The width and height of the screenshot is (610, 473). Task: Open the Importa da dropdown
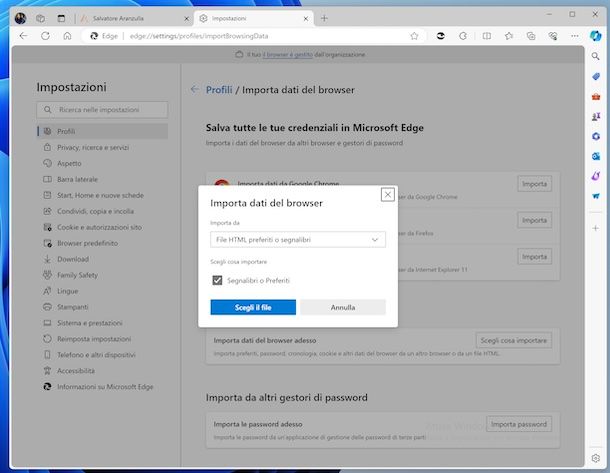[298, 240]
